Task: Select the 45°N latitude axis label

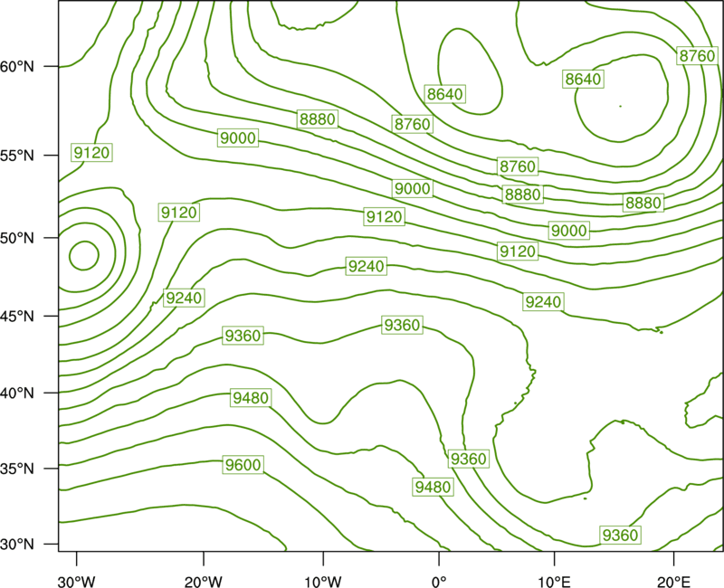Action: coord(17,316)
